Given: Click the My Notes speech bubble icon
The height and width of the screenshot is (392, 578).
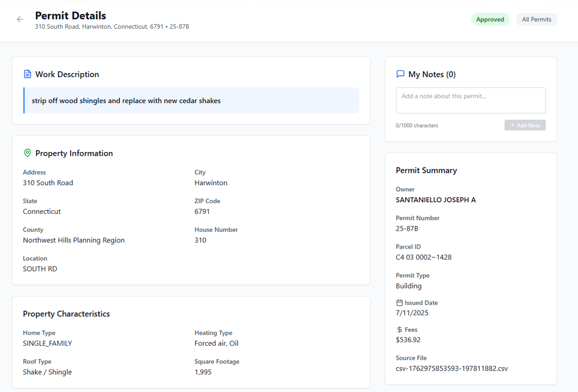Looking at the screenshot, I should 400,74.
